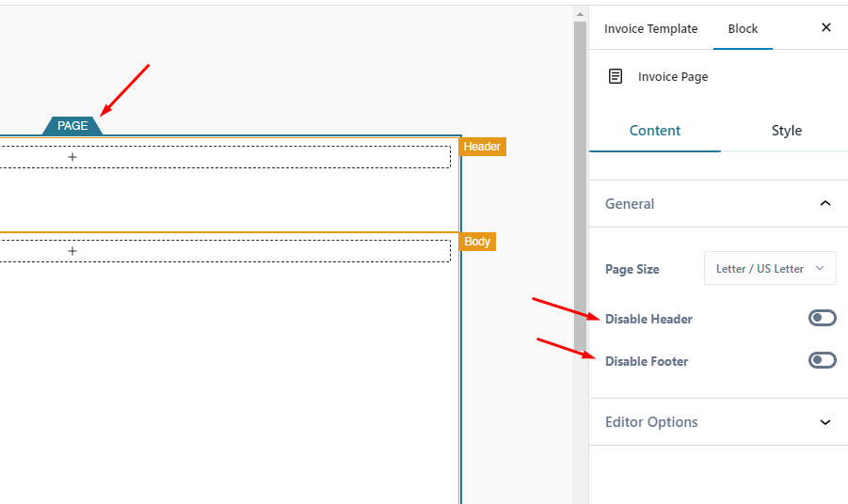Select the PAGE label tab

click(x=72, y=126)
